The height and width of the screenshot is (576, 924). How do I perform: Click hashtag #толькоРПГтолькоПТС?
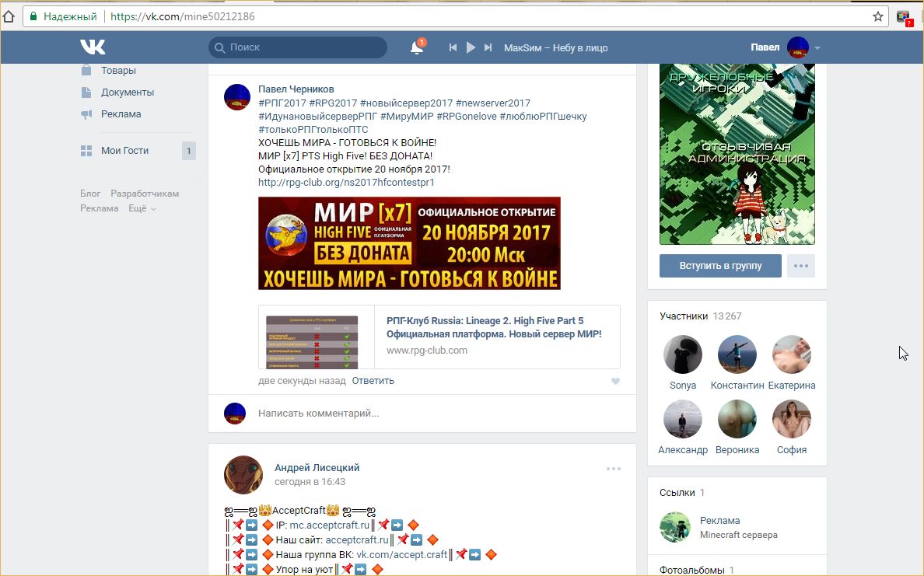[x=313, y=130]
